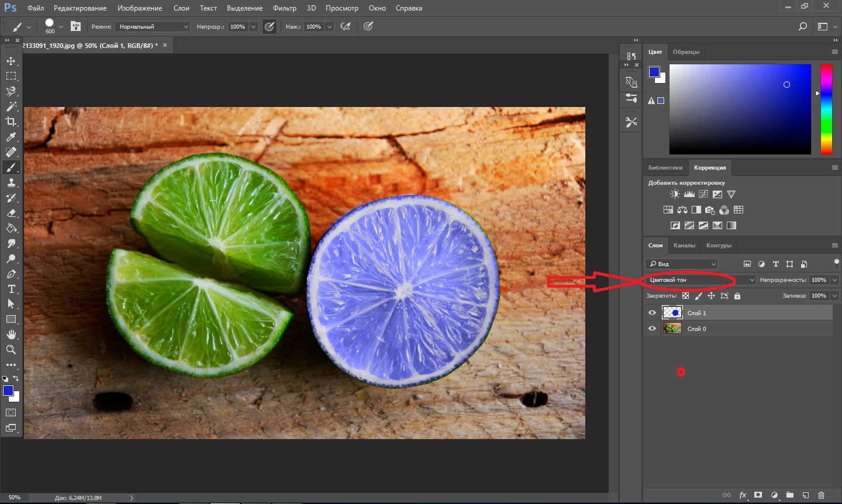Add a layer mask
This screenshot has width=842, height=504.
[x=758, y=495]
